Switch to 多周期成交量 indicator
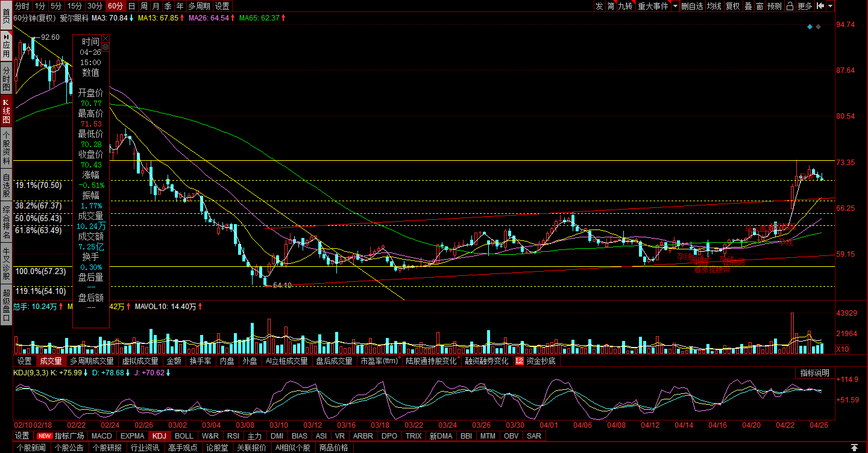 tap(91, 361)
